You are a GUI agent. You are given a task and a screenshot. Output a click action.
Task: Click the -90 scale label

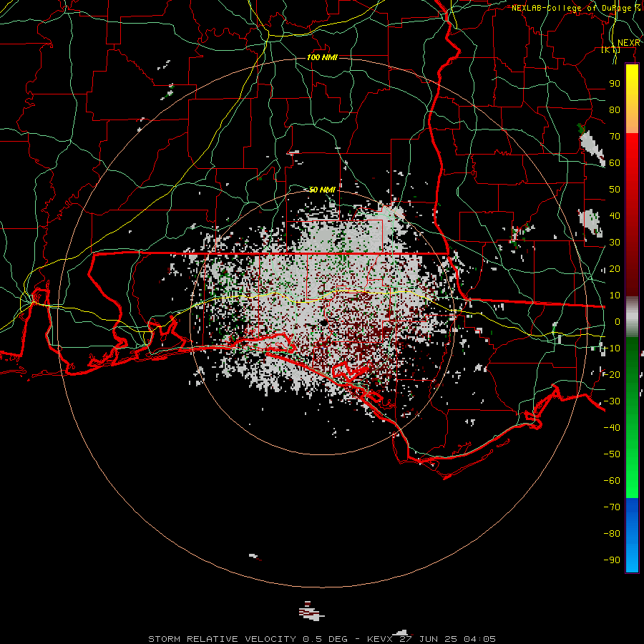click(612, 560)
